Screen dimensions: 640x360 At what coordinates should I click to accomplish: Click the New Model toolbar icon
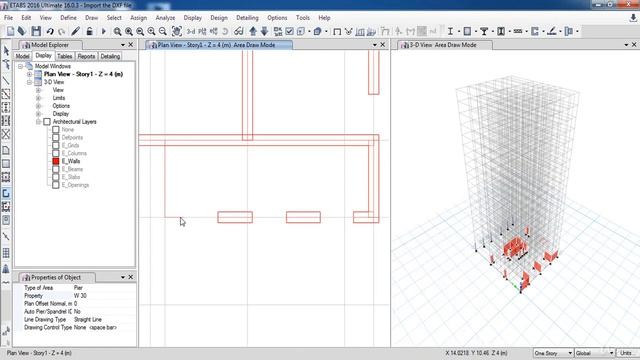click(10, 31)
